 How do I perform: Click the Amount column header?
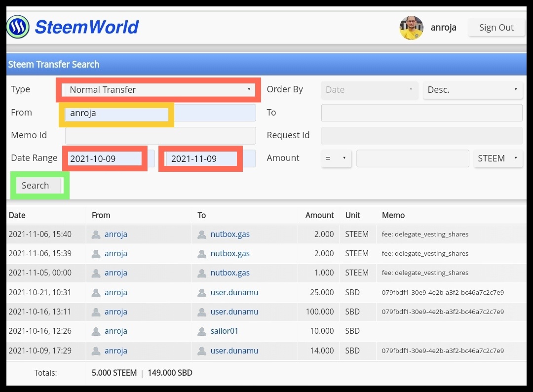pos(319,215)
